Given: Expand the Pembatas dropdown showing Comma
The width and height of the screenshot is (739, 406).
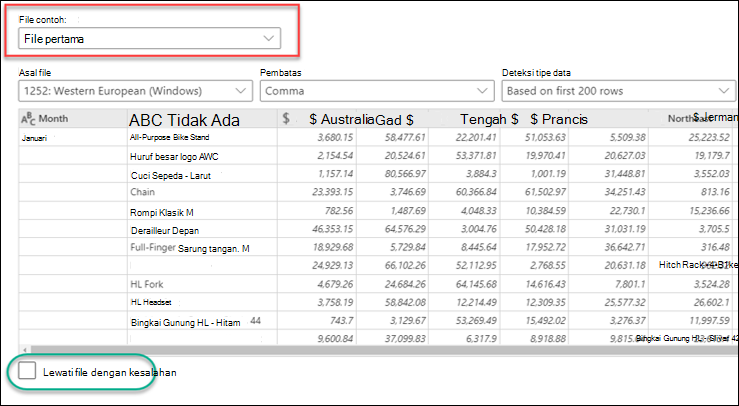Looking at the screenshot, I should 377,91.
